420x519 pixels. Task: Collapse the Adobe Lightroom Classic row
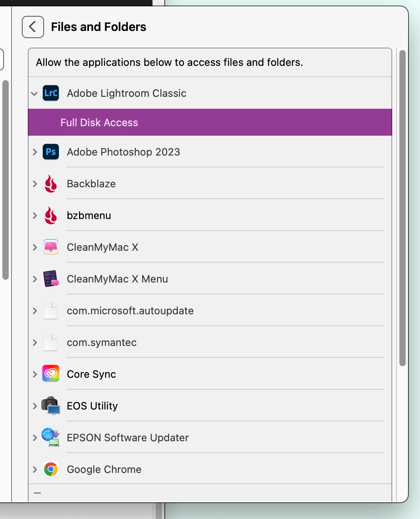pyautogui.click(x=35, y=94)
